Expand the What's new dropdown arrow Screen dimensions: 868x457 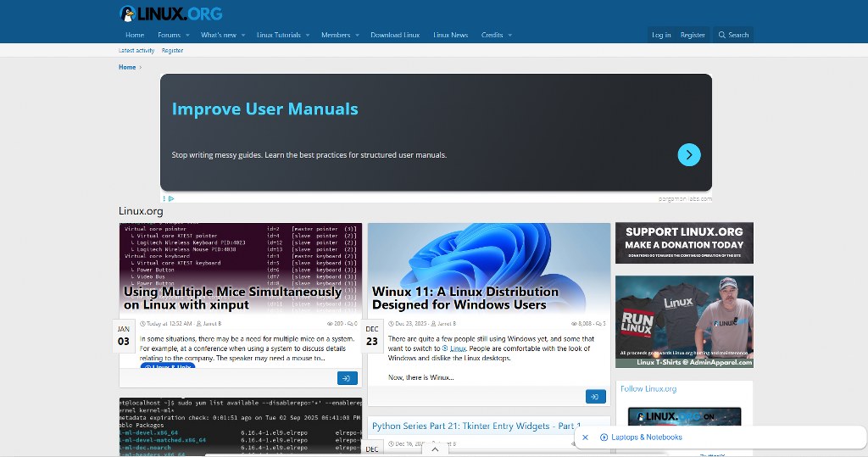243,36
